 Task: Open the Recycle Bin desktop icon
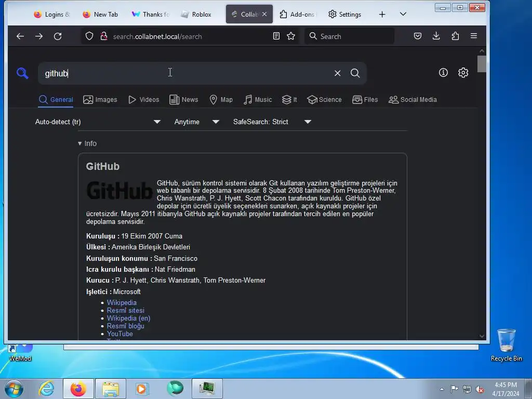(506, 345)
